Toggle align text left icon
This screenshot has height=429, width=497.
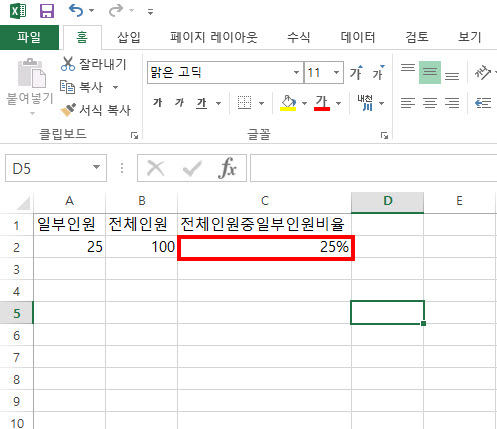tap(408, 103)
